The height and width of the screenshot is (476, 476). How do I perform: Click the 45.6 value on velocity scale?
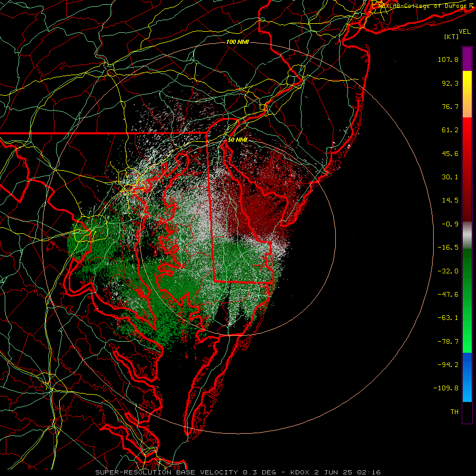(x=450, y=153)
